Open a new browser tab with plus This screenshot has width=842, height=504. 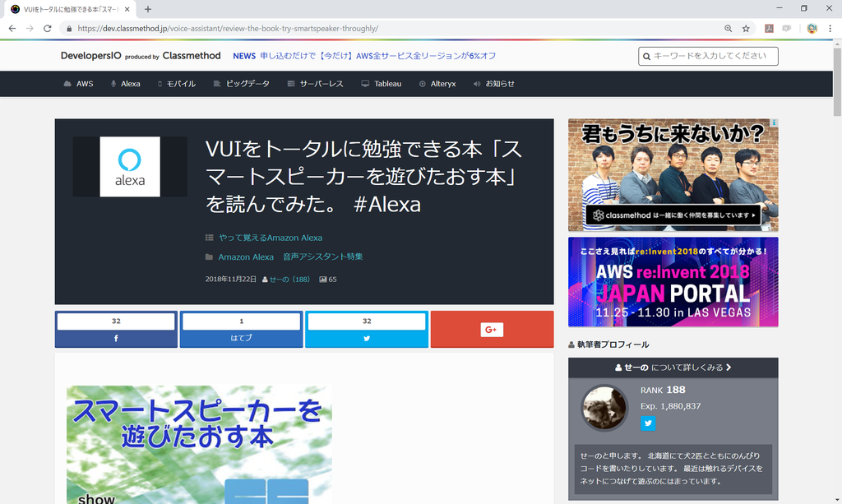tap(148, 9)
